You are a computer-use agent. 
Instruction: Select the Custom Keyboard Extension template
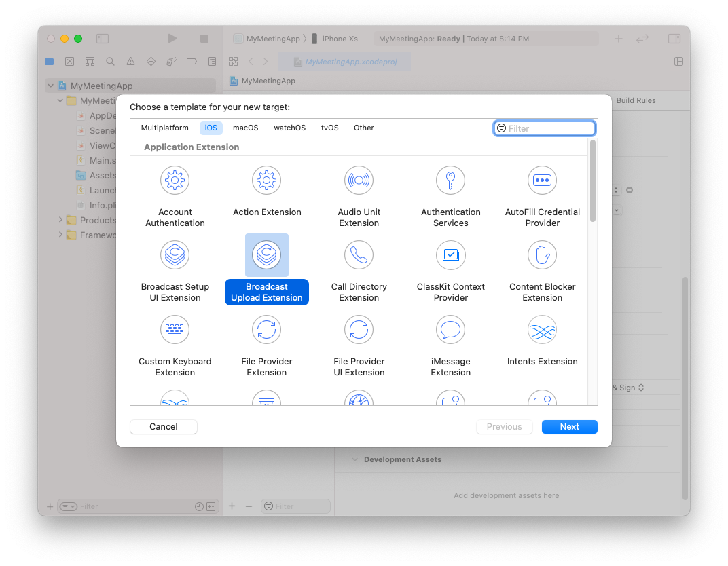[x=175, y=346]
